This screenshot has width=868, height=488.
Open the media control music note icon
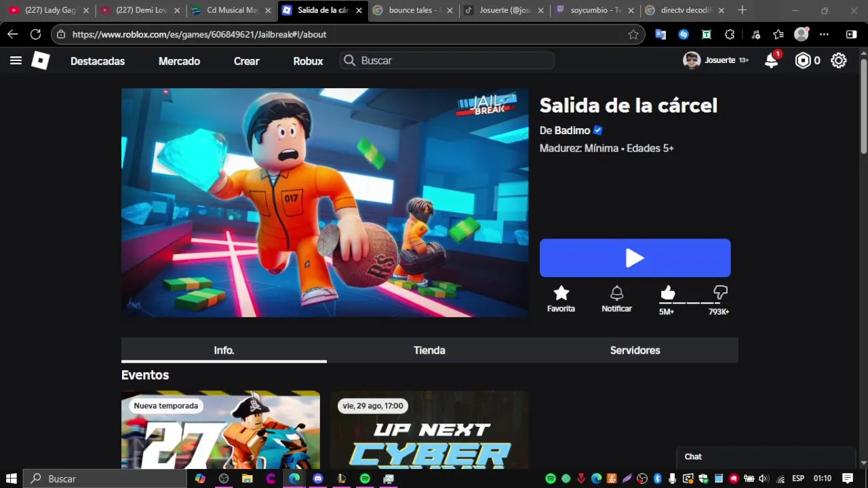coord(756,35)
